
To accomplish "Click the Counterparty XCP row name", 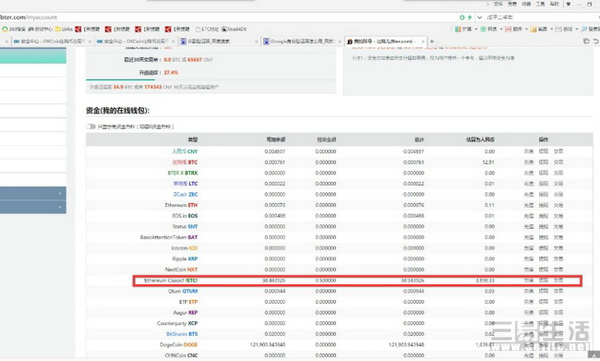I will click(177, 323).
